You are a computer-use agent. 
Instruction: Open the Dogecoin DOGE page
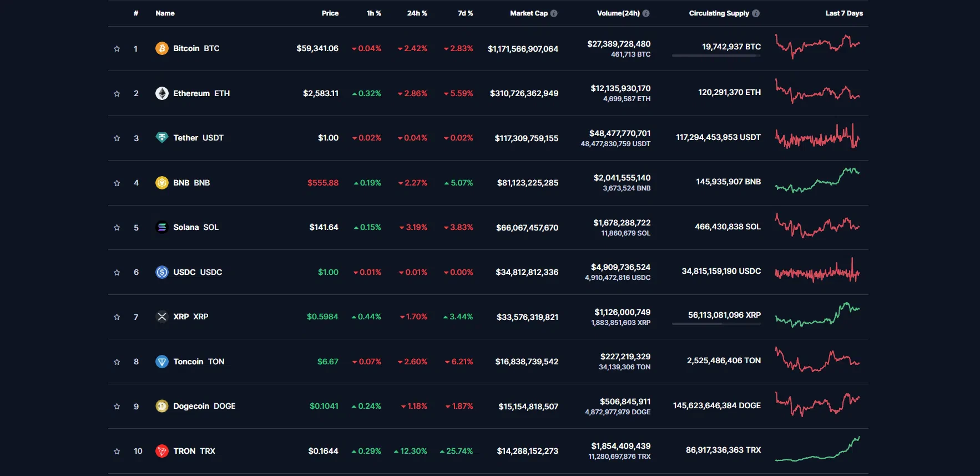coord(204,406)
